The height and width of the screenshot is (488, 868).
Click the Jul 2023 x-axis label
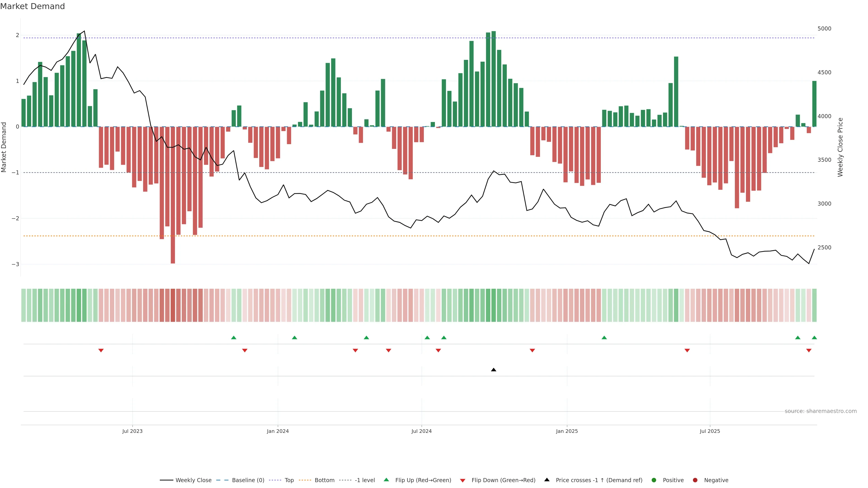coord(132,431)
